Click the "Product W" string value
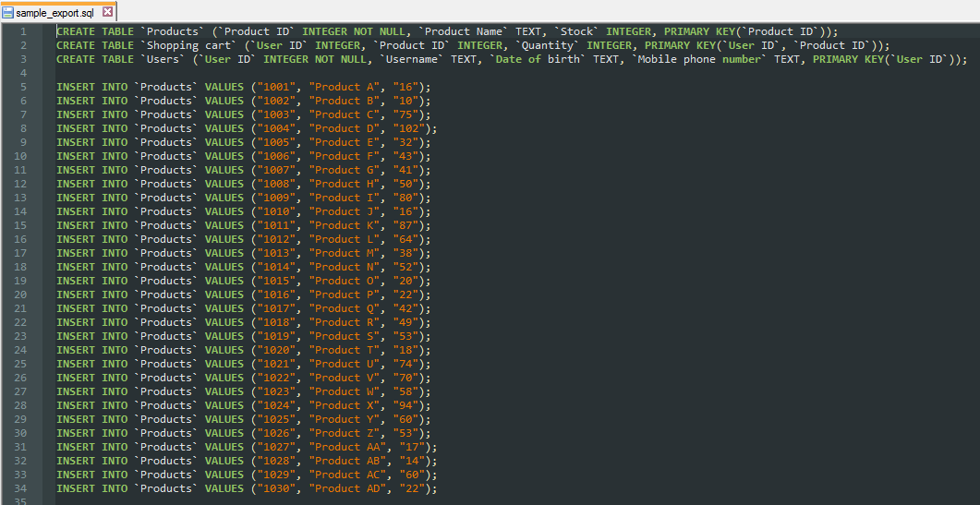This screenshot has width=980, height=505. [x=345, y=391]
